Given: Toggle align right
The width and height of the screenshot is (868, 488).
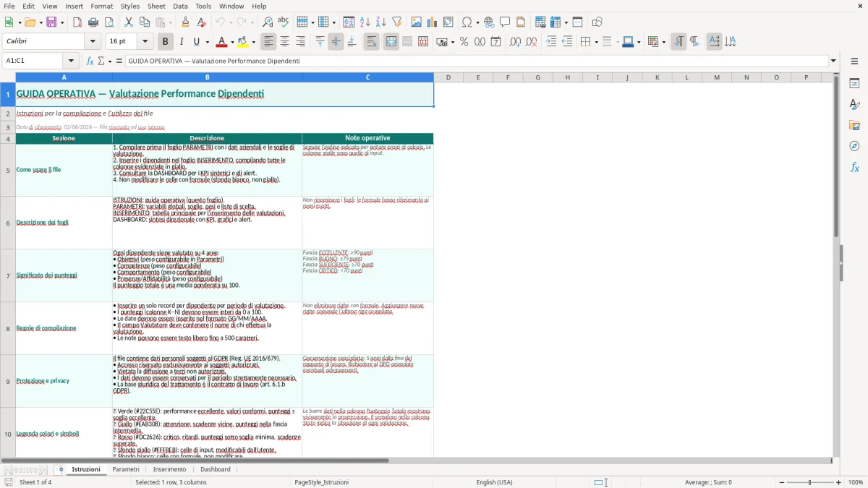Looking at the screenshot, I should (301, 42).
